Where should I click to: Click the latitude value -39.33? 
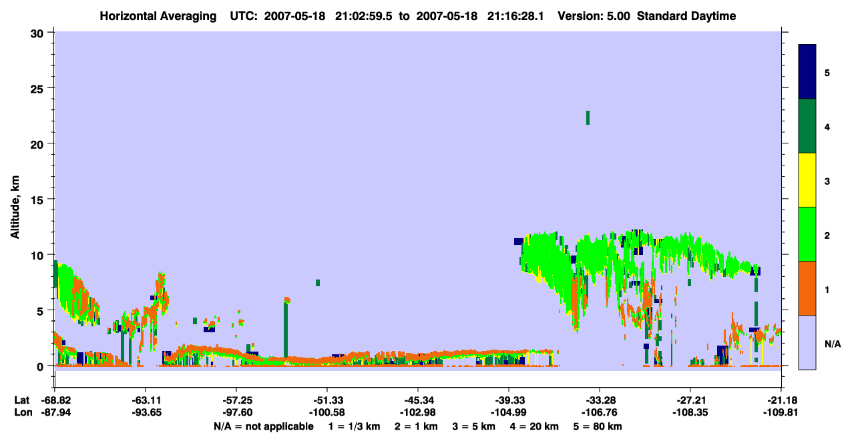(509, 400)
